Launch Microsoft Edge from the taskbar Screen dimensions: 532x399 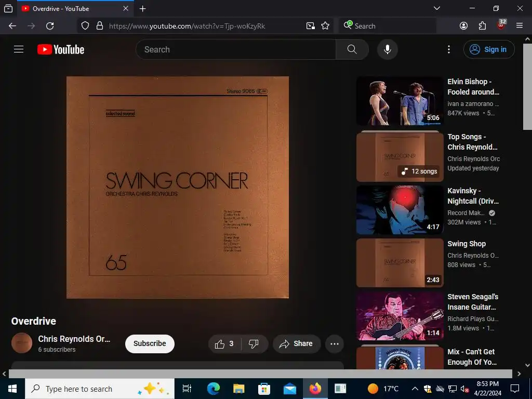tap(214, 389)
